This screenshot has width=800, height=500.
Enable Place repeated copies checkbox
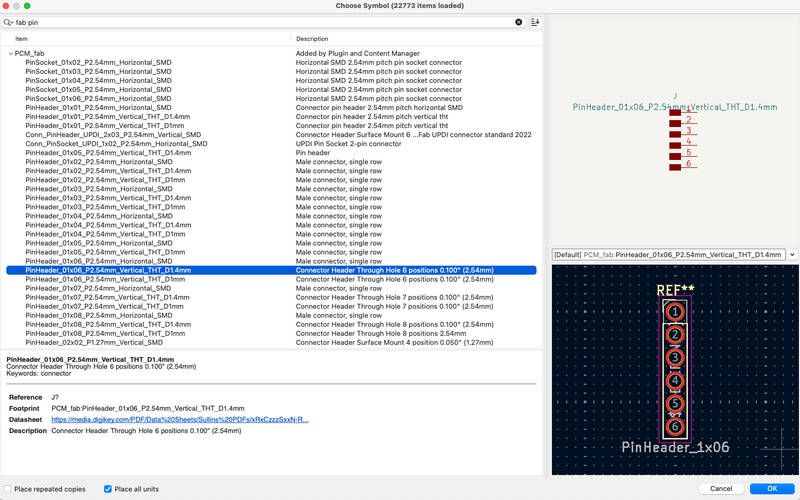coord(9,489)
